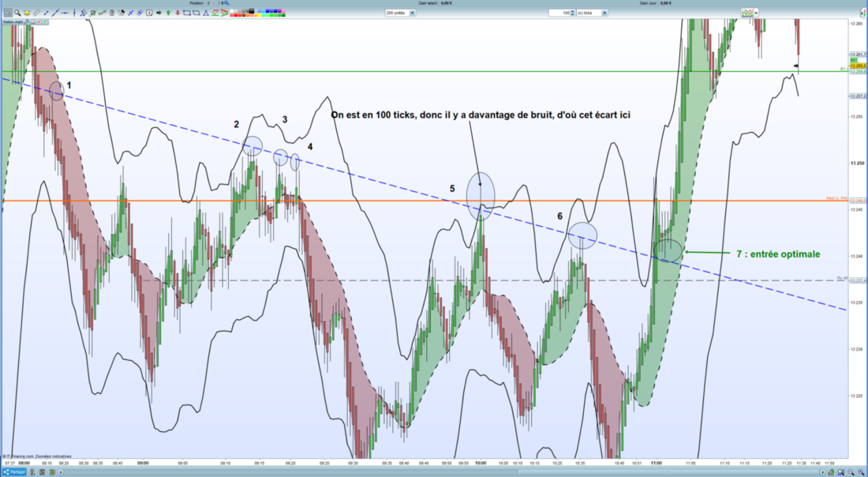Click the trash delete objects icon
This screenshot has height=477, width=868.
point(112,13)
